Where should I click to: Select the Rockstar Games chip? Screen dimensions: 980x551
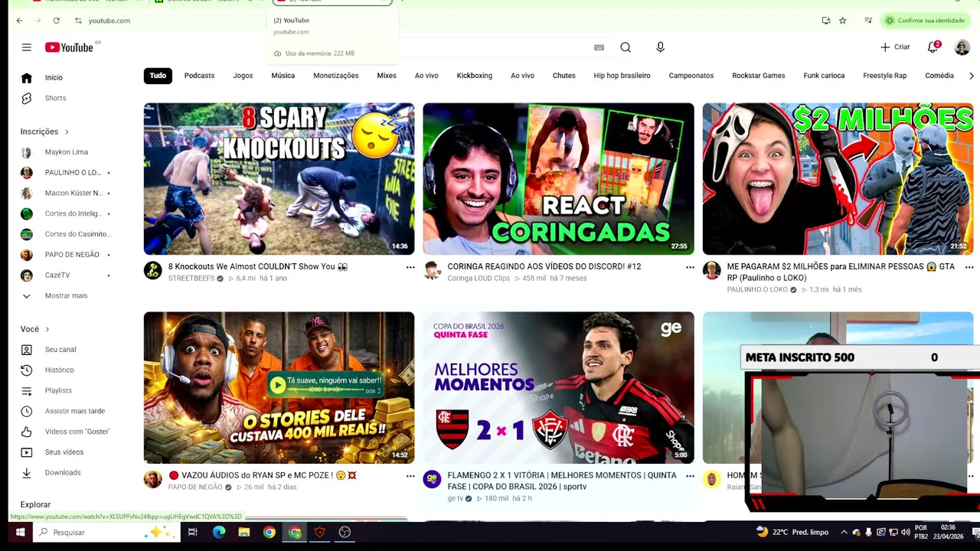coord(758,76)
